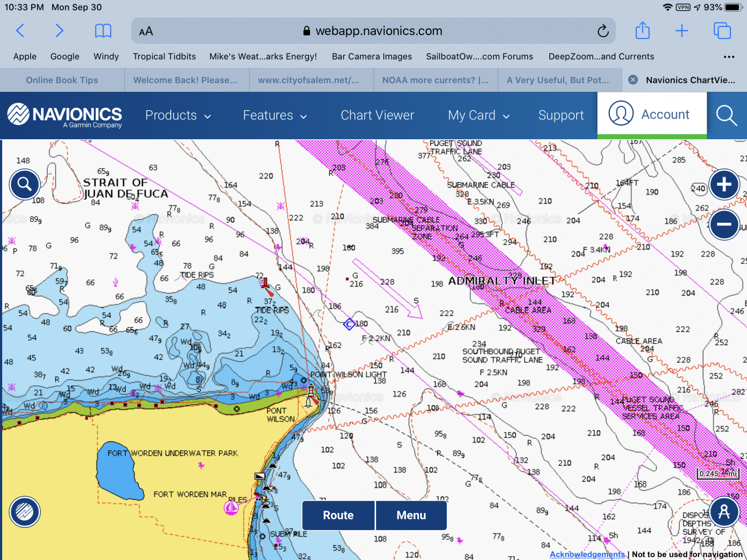Expand the My Card dropdown
Viewport: 747px width, 560px height.
click(479, 115)
